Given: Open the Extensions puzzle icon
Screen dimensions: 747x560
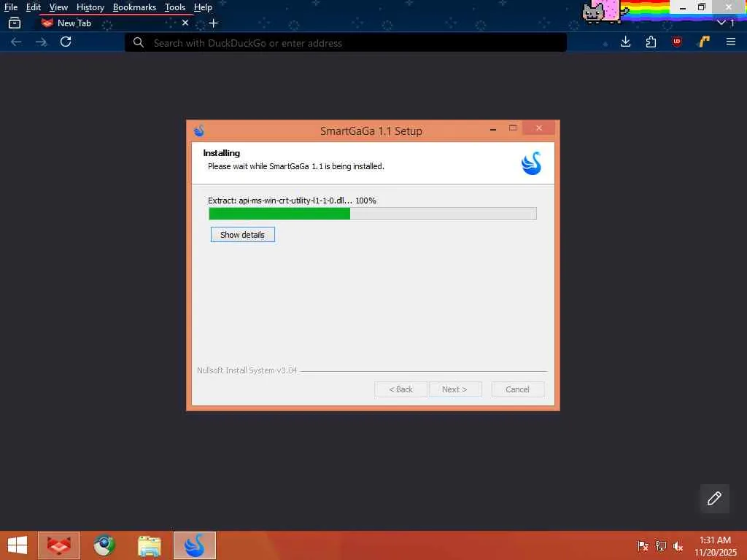Looking at the screenshot, I should point(651,42).
